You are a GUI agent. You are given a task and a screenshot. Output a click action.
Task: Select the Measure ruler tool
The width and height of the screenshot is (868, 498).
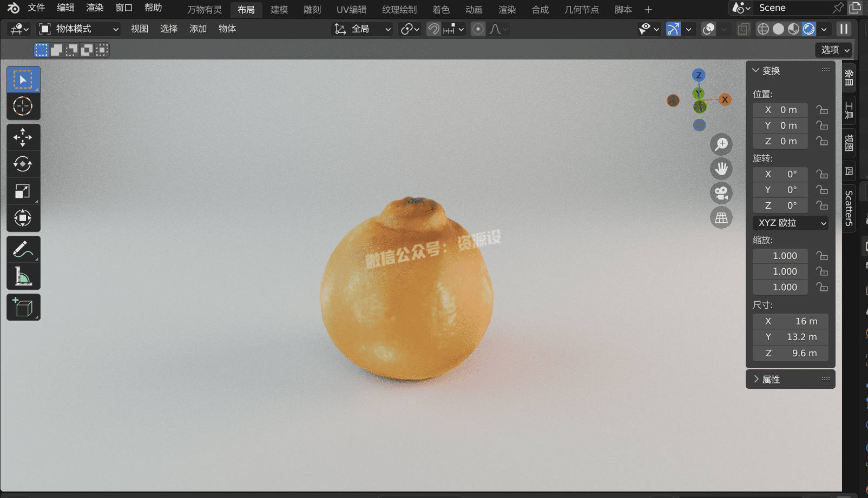pyautogui.click(x=23, y=276)
